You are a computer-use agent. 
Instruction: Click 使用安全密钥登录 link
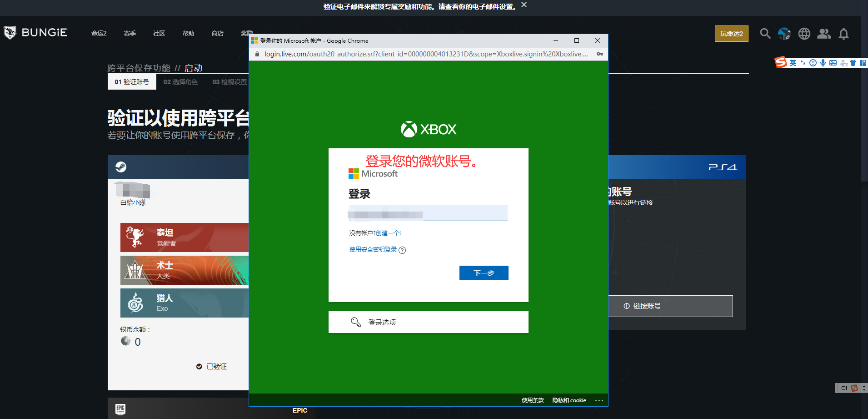pyautogui.click(x=373, y=249)
